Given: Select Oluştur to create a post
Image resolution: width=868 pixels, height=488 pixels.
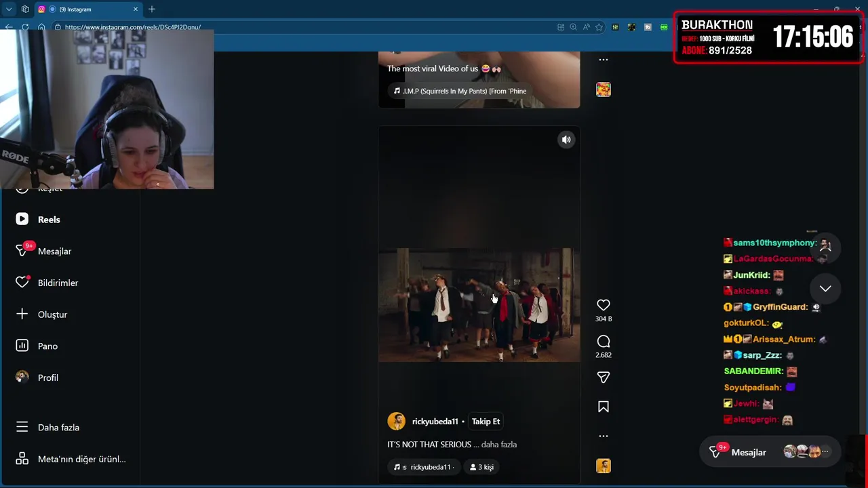Looking at the screenshot, I should point(52,314).
